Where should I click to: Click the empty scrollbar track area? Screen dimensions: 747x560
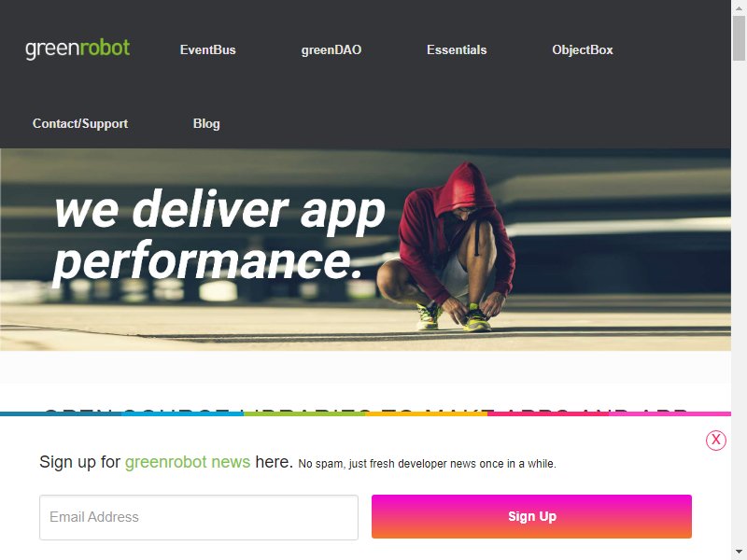click(739, 305)
